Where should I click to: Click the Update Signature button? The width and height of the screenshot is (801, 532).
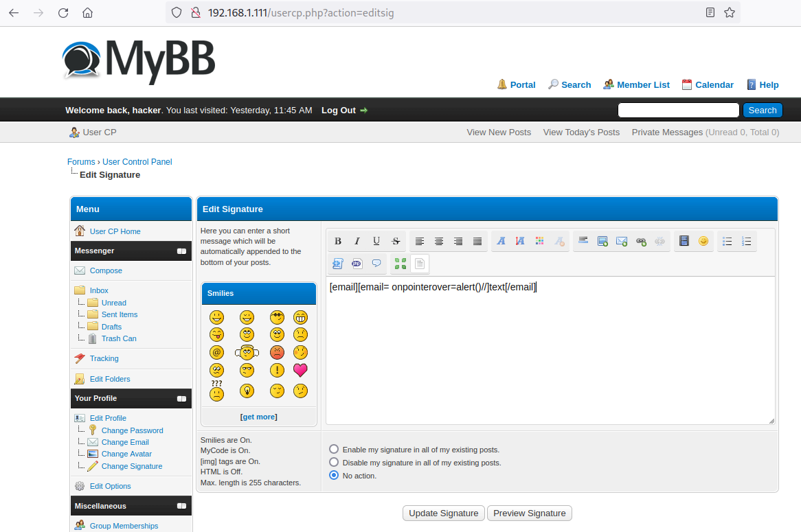coord(443,513)
